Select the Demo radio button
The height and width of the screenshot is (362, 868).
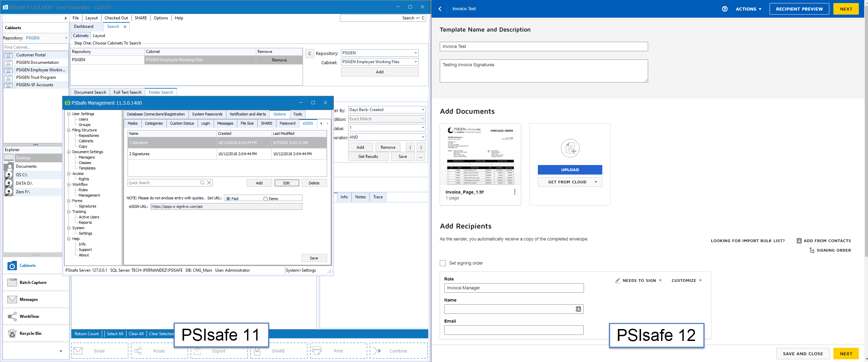[266, 199]
